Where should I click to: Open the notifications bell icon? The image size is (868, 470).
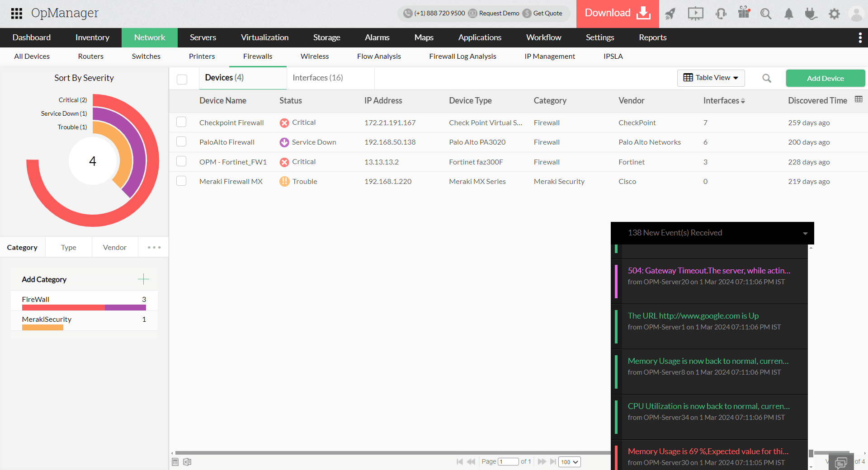coord(788,14)
